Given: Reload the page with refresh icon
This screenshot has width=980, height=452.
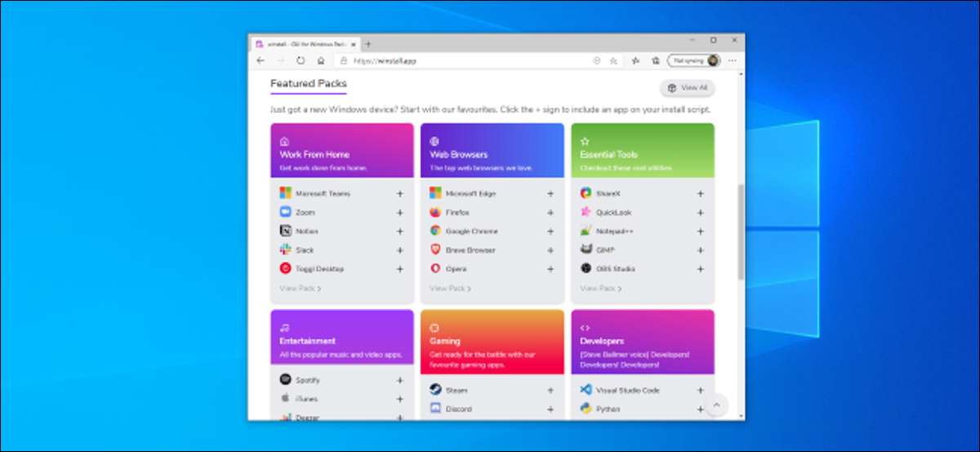Looking at the screenshot, I should [301, 60].
